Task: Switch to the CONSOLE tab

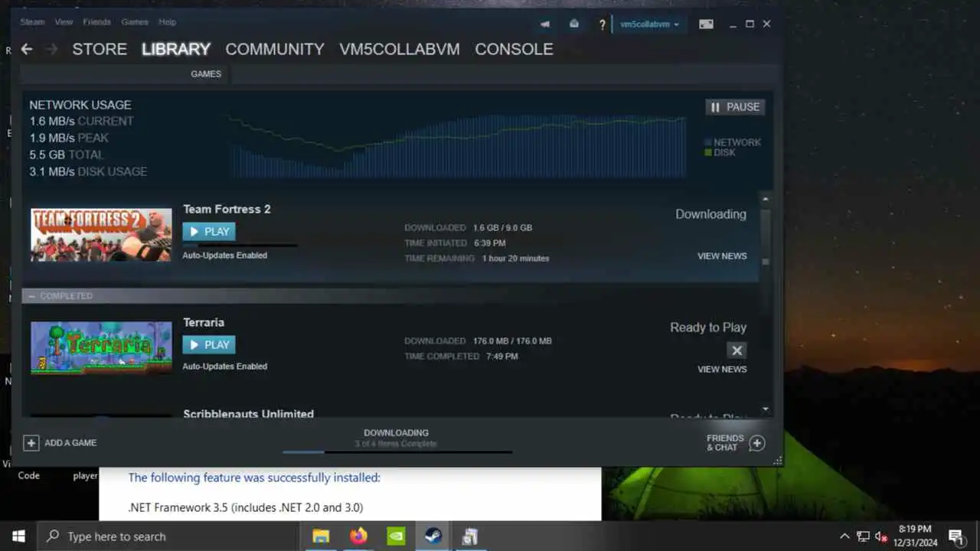Action: (514, 49)
